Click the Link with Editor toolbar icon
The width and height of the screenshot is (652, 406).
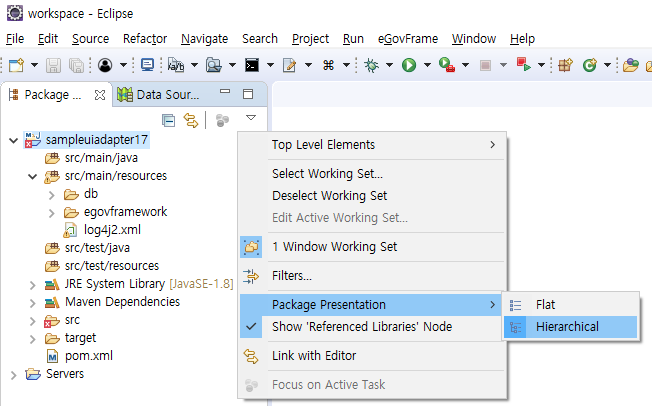[x=189, y=120]
